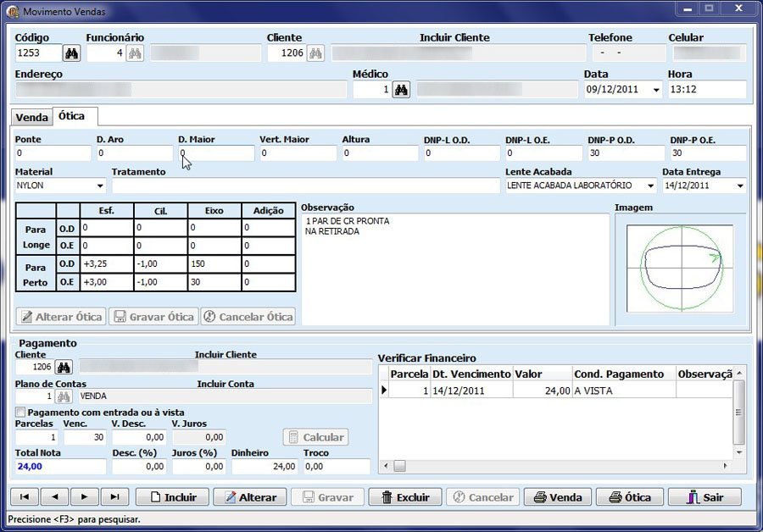Click the Para Perto O.E Eixo cell 30

click(214, 283)
